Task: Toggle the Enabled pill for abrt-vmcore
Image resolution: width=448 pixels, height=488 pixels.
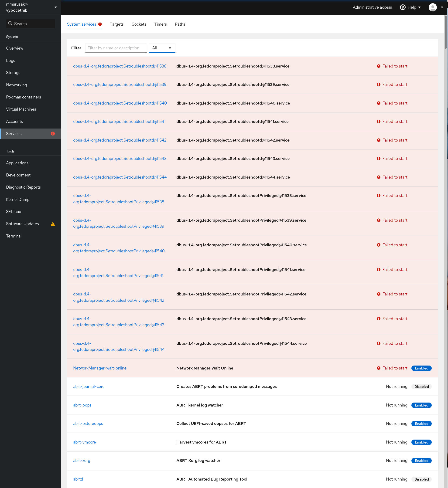Action: click(421, 442)
